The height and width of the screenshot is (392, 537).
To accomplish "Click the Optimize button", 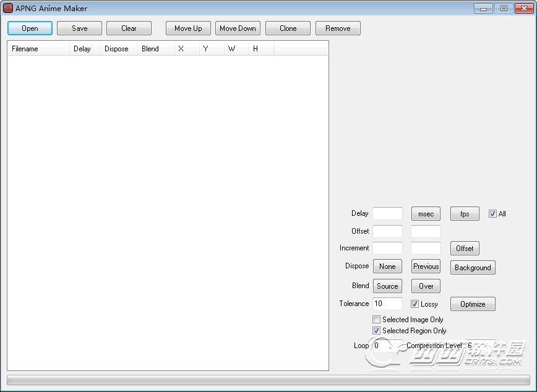I will click(473, 304).
